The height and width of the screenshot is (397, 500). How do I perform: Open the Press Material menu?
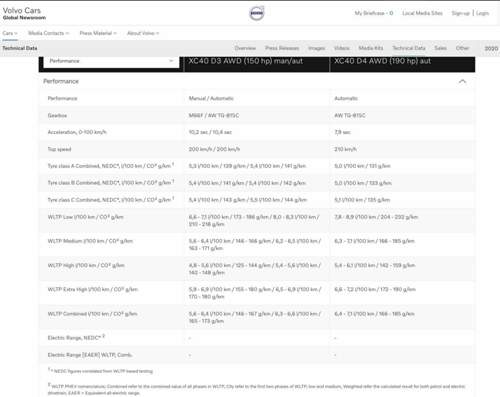[98, 33]
